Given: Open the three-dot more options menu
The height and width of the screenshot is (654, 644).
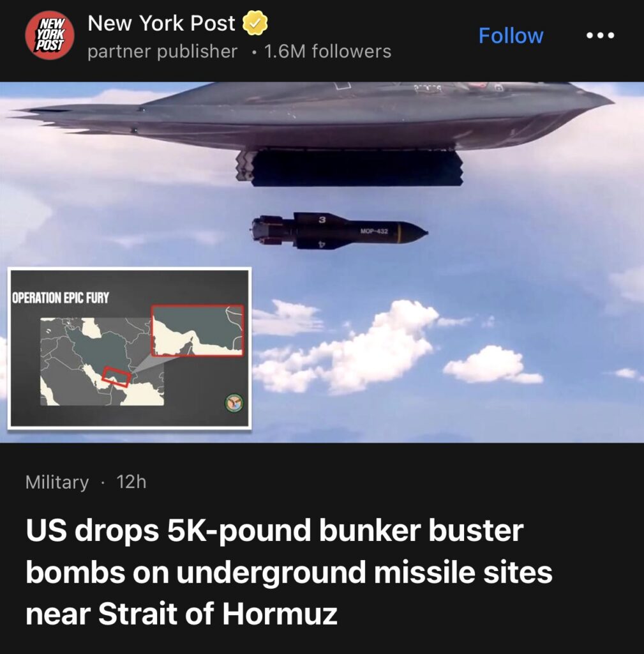Looking at the screenshot, I should pyautogui.click(x=600, y=36).
